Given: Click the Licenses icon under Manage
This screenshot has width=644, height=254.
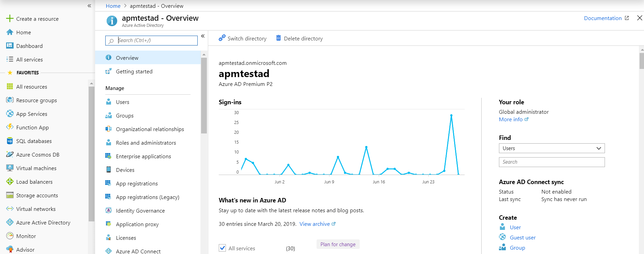Looking at the screenshot, I should click(109, 238).
